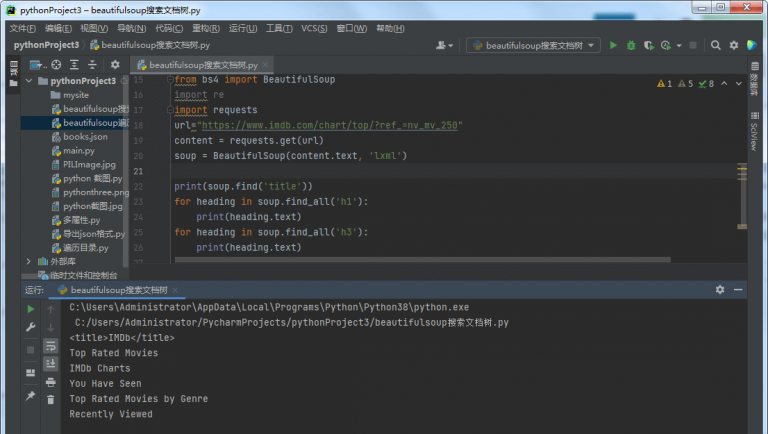Toggle soft-wrap in the Run console
This screenshot has width=768, height=434.
coord(50,346)
